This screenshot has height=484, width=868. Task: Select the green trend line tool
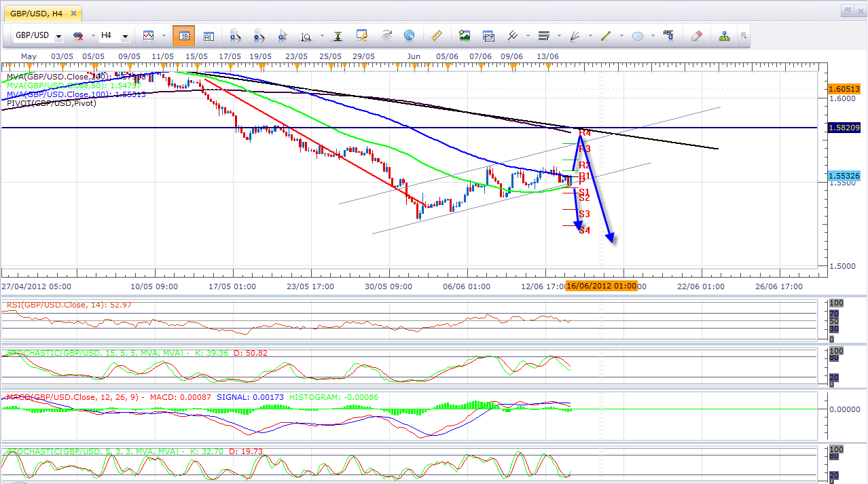click(606, 36)
